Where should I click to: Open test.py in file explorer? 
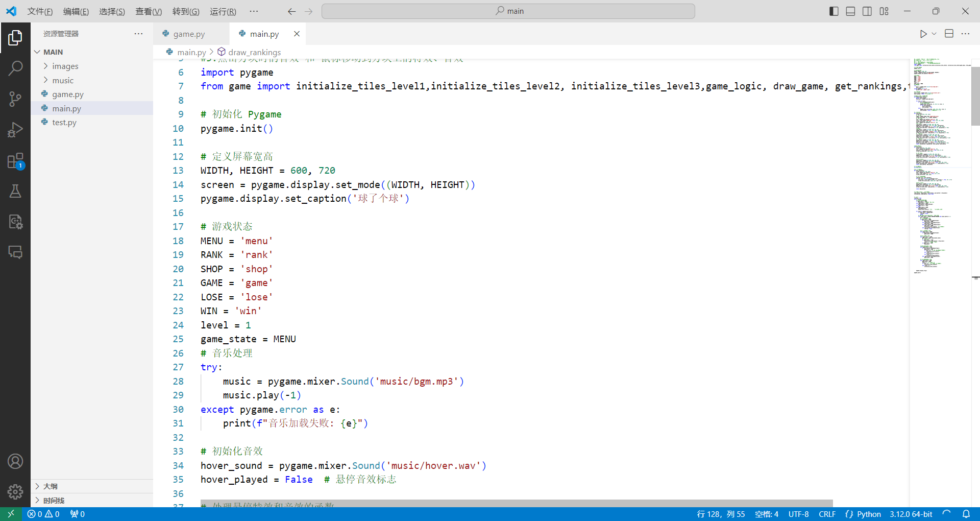(x=92, y=122)
